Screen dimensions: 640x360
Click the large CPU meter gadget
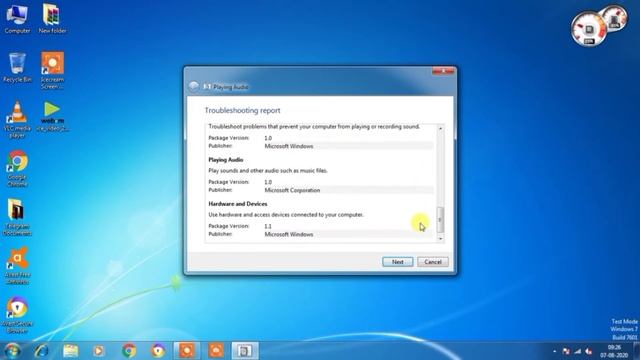588,29
